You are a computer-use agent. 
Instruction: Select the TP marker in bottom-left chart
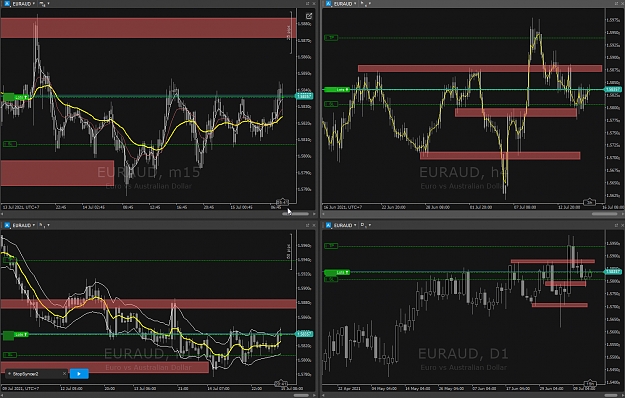coord(10,260)
